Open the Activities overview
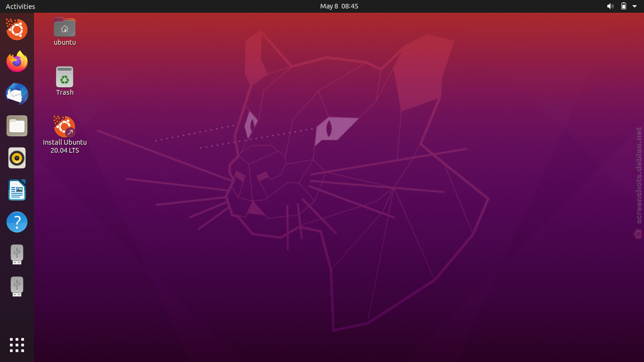Screen dimensions: 644x362 point(20,6)
